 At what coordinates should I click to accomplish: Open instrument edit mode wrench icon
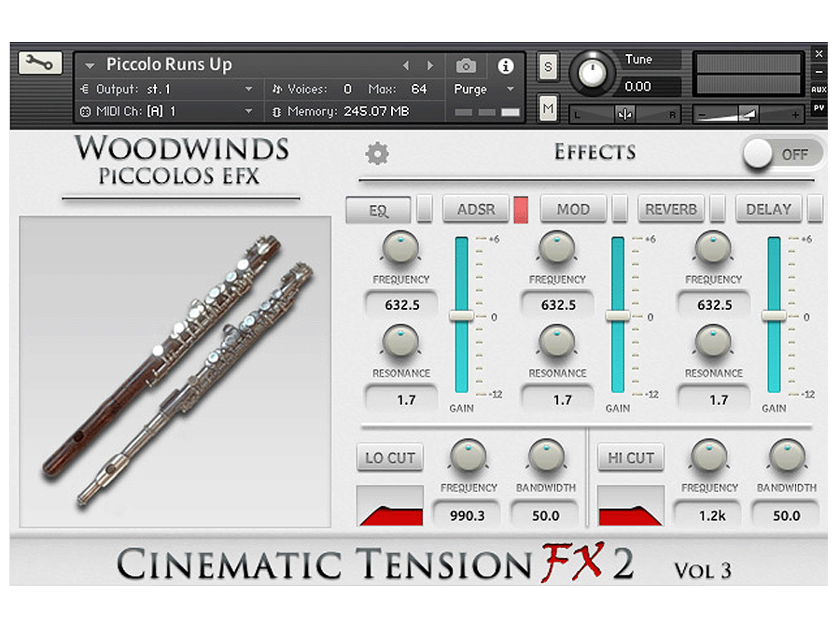coord(40,63)
